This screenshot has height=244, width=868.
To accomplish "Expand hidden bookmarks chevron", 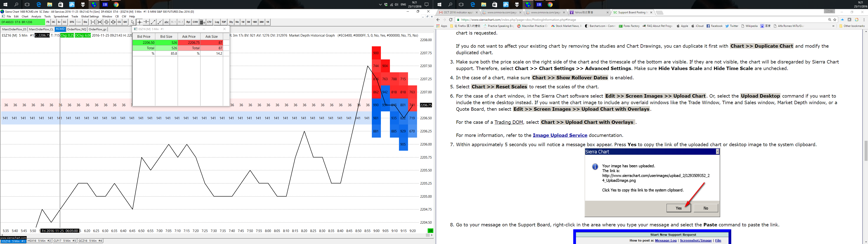I will point(833,26).
